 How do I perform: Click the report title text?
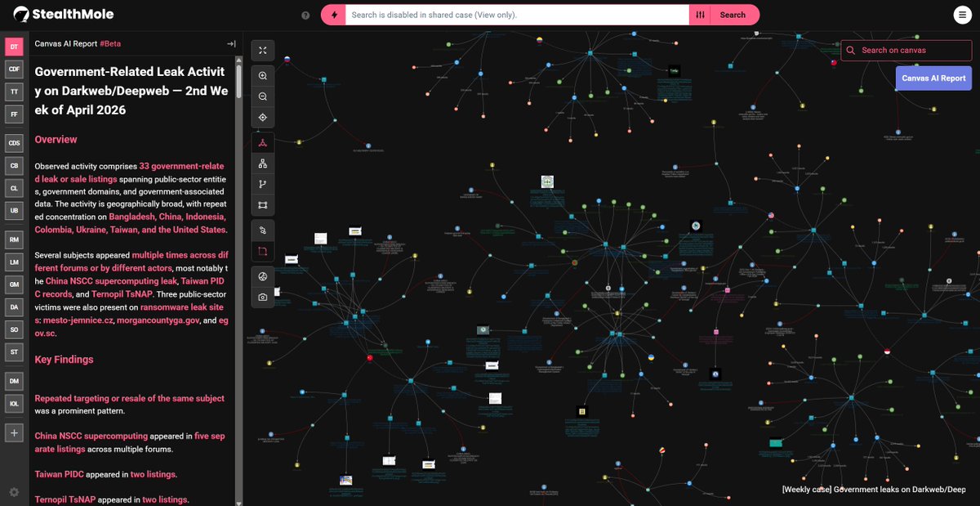[131, 91]
